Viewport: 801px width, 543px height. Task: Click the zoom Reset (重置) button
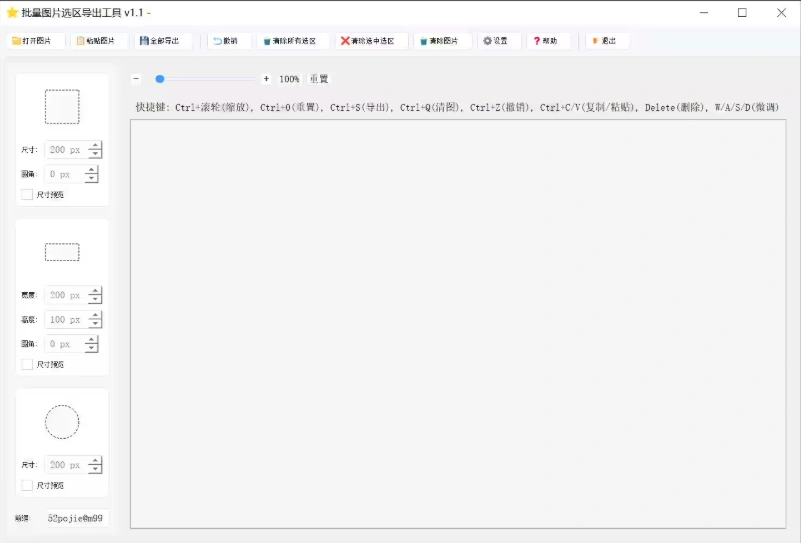point(318,79)
